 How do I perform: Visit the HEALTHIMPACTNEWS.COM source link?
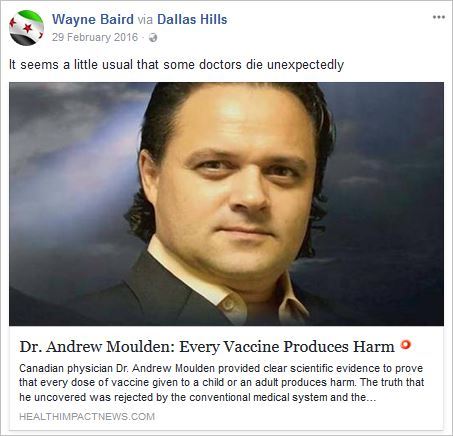tap(87, 417)
